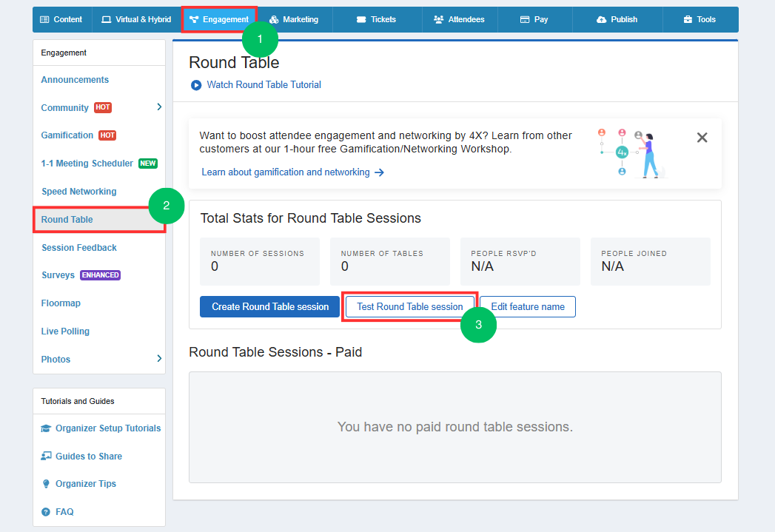The width and height of the screenshot is (775, 532).
Task: Click 'You have no paid round table sessions.' text
Action: (454, 427)
